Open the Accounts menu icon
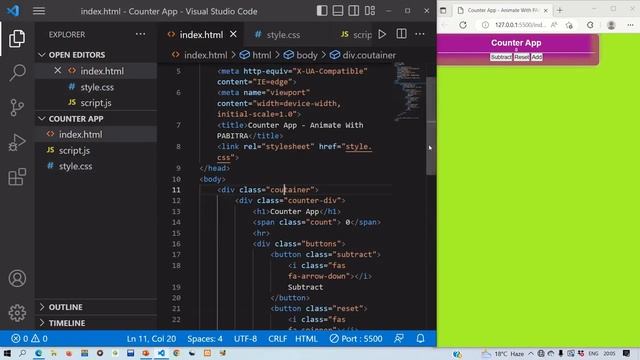The image size is (640, 360). coord(17,278)
